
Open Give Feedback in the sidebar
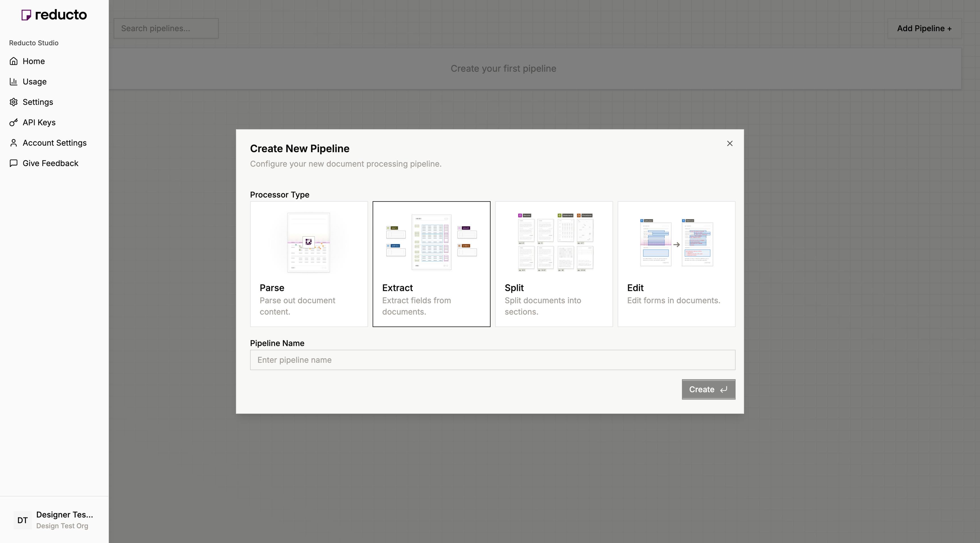click(x=54, y=163)
